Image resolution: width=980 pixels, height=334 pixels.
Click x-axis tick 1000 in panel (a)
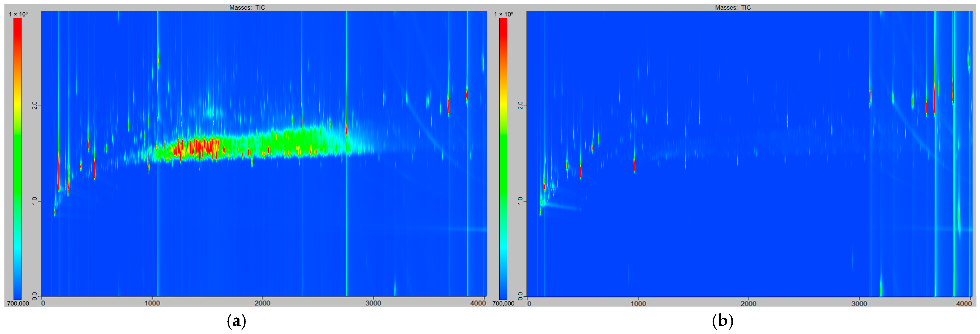(152, 303)
